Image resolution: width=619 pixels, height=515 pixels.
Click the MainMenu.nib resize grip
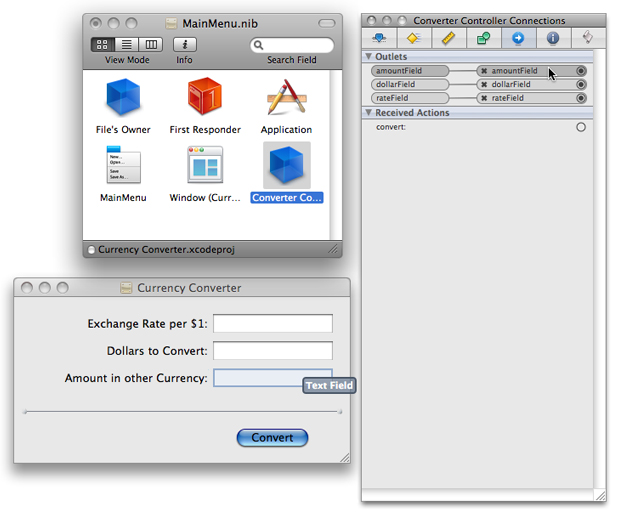point(334,249)
